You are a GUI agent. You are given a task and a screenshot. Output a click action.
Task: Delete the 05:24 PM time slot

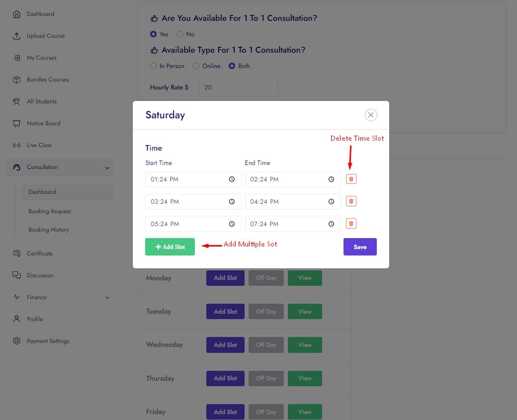click(x=351, y=224)
